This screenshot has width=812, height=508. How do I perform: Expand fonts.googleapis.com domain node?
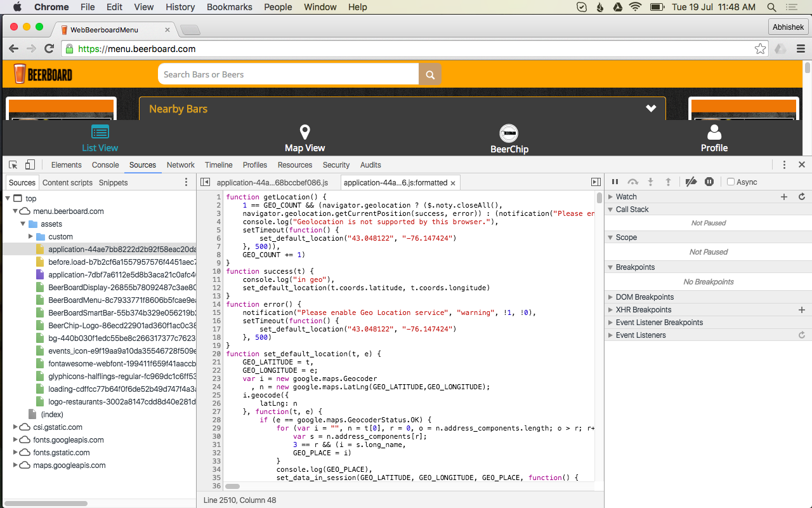point(15,440)
